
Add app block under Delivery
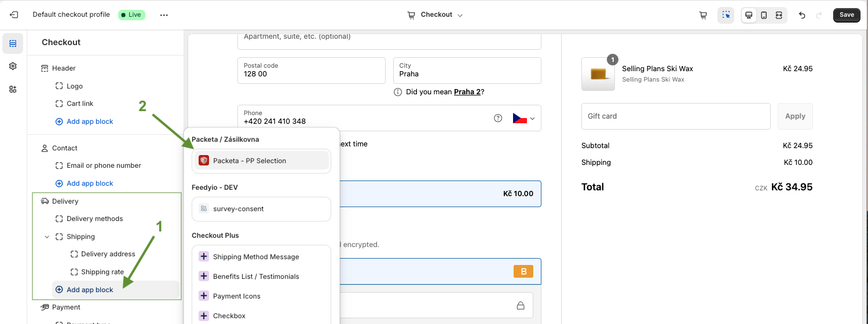(x=115, y=290)
